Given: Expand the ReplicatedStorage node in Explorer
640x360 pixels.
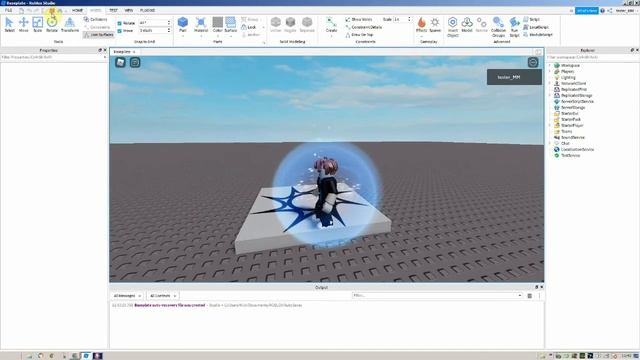Looking at the screenshot, I should click(x=550, y=95).
